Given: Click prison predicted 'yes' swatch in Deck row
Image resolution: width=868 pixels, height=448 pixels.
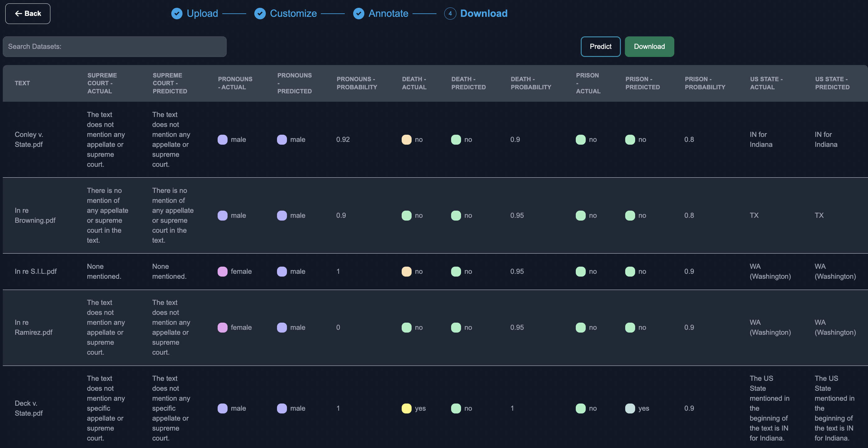Looking at the screenshot, I should (x=630, y=408).
